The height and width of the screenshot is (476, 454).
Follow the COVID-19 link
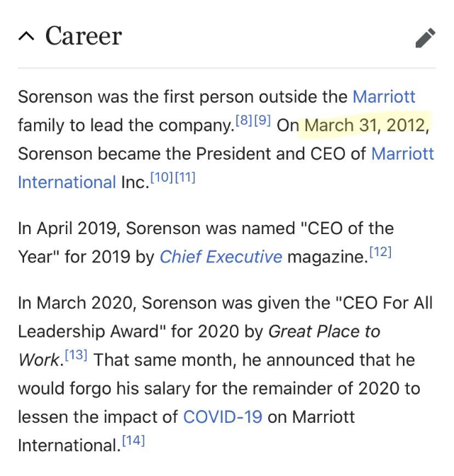(223, 416)
